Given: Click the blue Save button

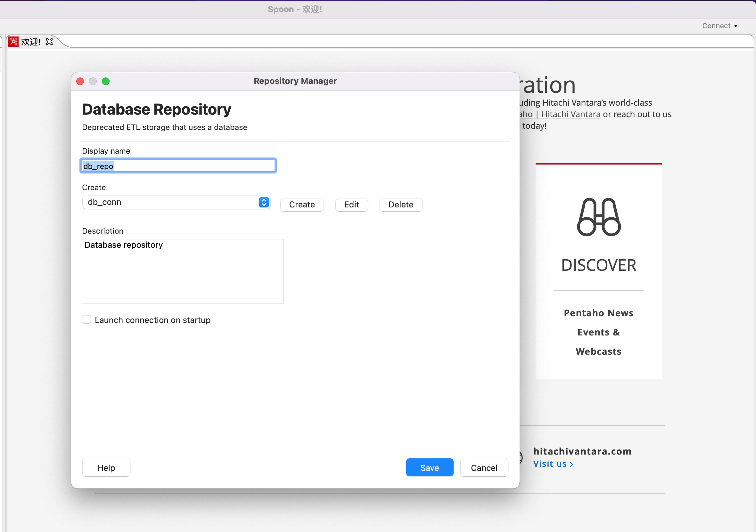Looking at the screenshot, I should [429, 468].
